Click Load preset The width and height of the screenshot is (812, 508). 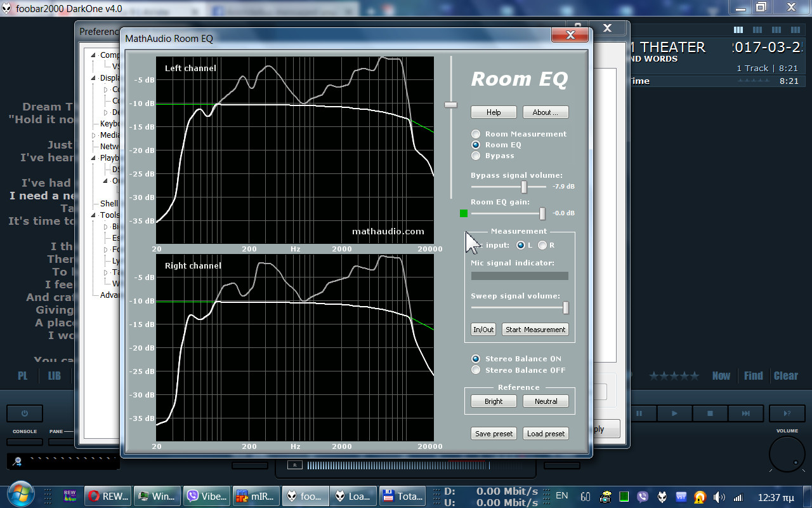tap(546, 434)
